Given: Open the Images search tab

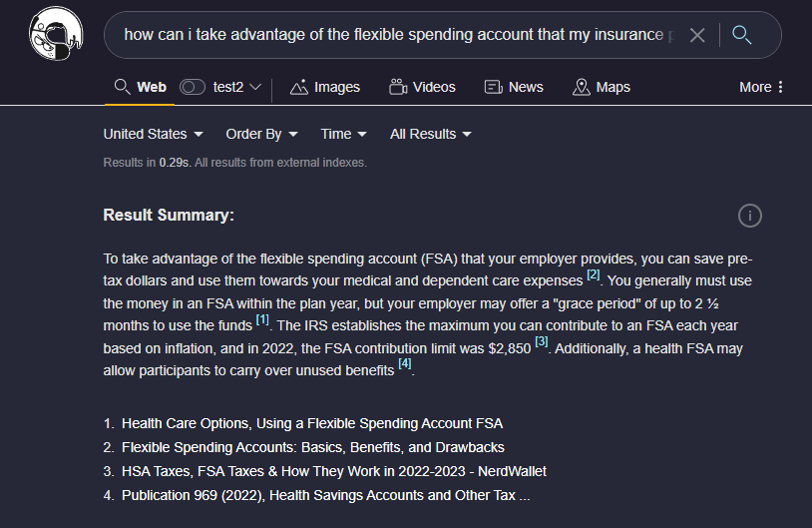Looking at the screenshot, I should coord(325,87).
